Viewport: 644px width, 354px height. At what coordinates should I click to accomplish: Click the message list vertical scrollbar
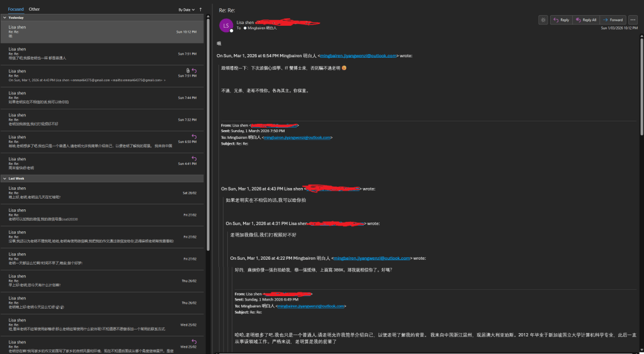pos(208,126)
